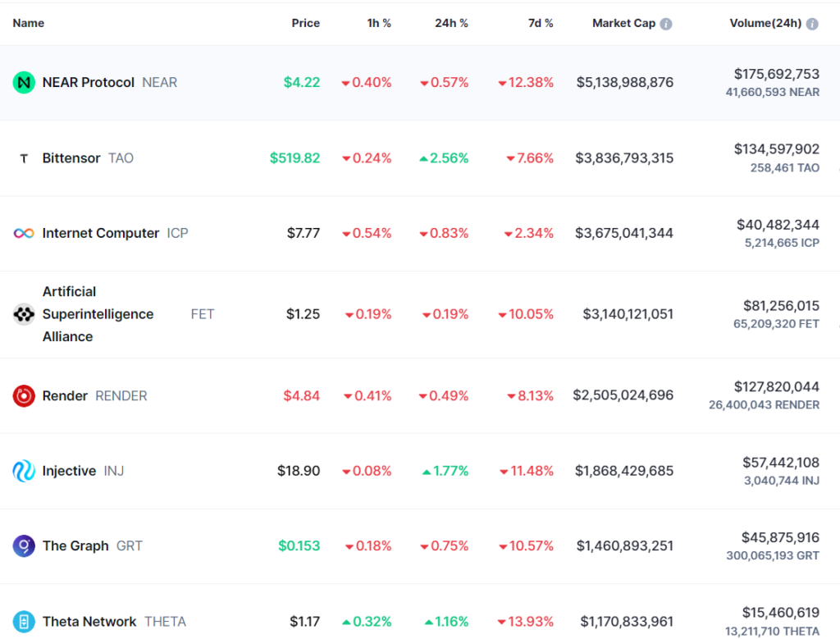Click the NEAR Protocol coin logo

[x=24, y=83]
